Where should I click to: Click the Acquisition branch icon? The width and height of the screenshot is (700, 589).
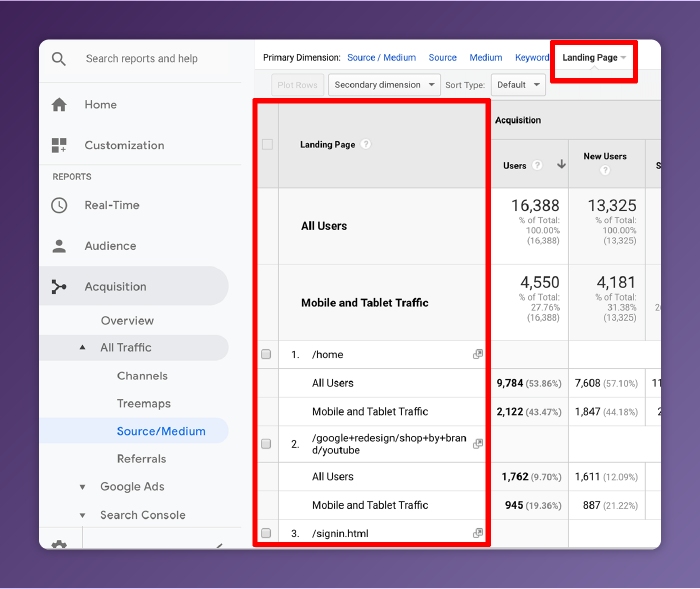pos(59,287)
